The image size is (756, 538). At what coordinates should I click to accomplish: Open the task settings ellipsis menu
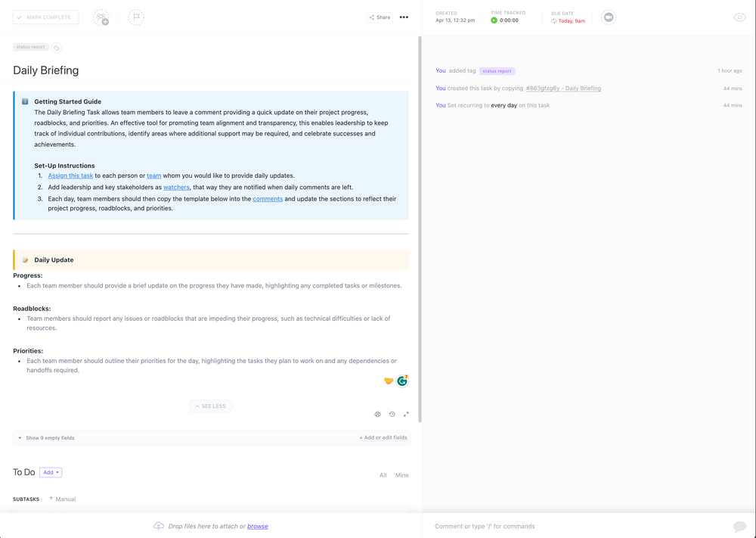click(404, 17)
